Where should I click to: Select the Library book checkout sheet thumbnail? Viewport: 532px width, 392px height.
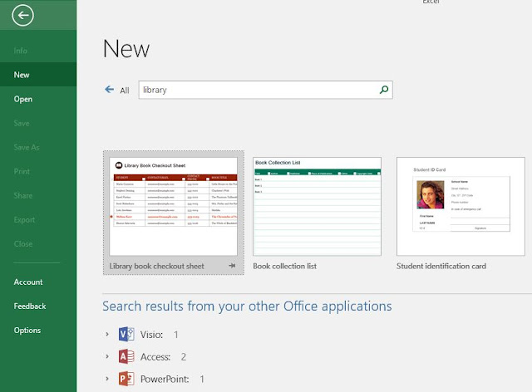click(x=174, y=206)
